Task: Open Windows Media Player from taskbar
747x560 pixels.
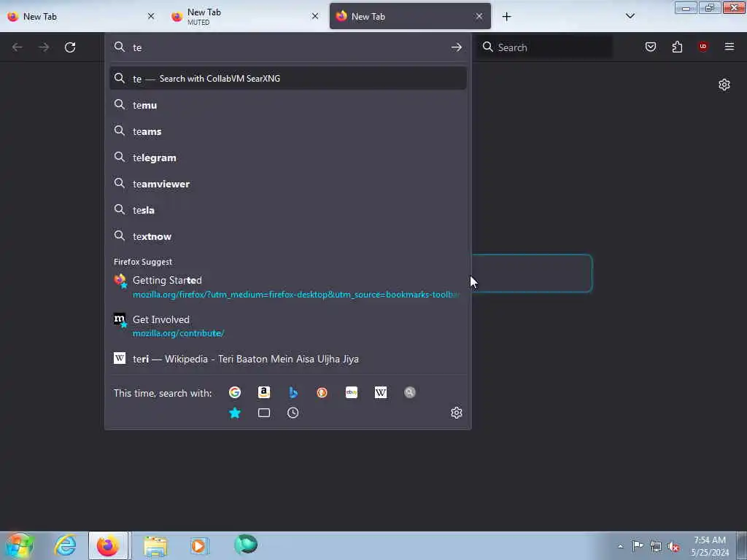Action: tap(199, 545)
